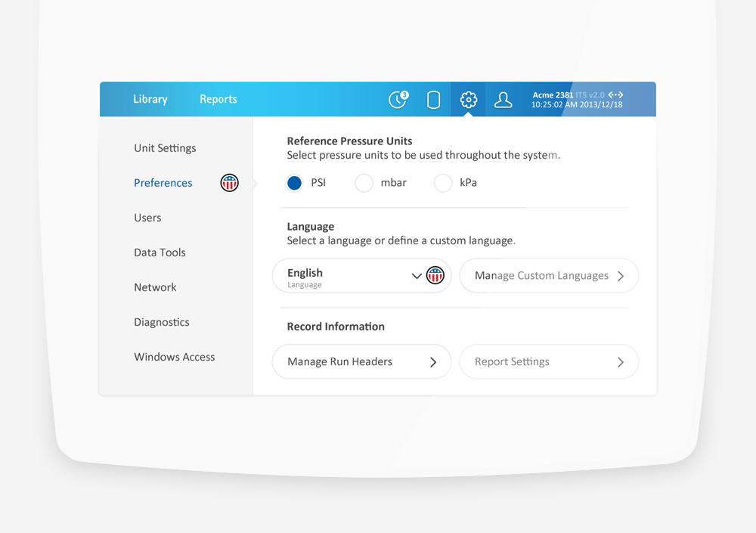756x533 pixels.
Task: Open the Network settings section
Action: click(x=155, y=287)
